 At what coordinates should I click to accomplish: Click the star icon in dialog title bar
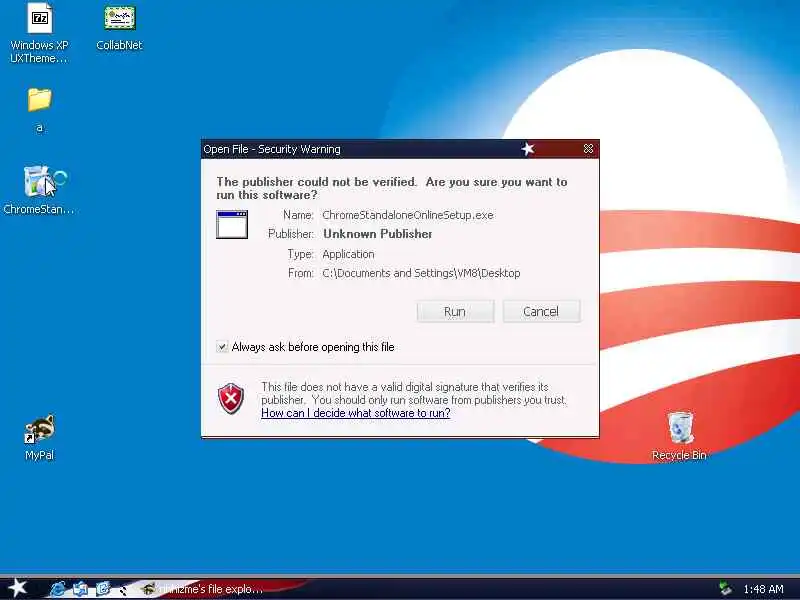pos(528,148)
